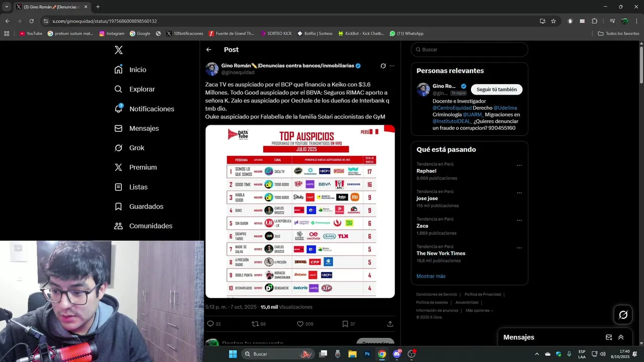This screenshot has width=644, height=362.
Task: Open more options for jose jose trend
Action: (x=519, y=193)
